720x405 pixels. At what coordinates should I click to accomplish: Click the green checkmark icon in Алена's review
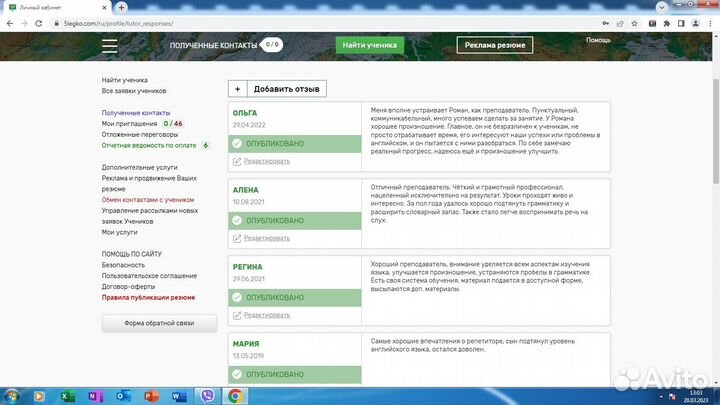coord(237,220)
